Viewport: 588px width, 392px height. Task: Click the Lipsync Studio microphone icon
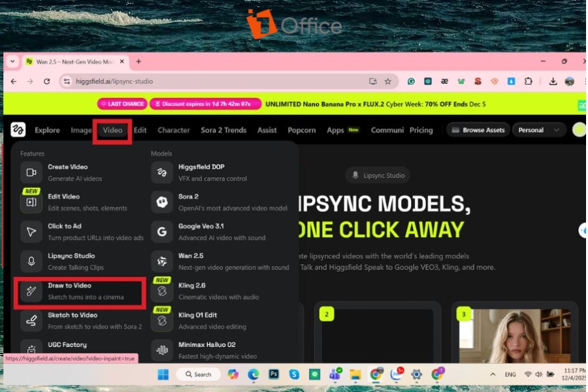click(31, 261)
